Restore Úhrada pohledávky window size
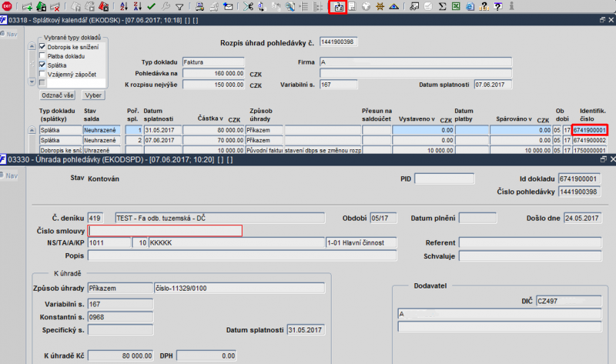This screenshot has width=616, height=364. coord(604,159)
